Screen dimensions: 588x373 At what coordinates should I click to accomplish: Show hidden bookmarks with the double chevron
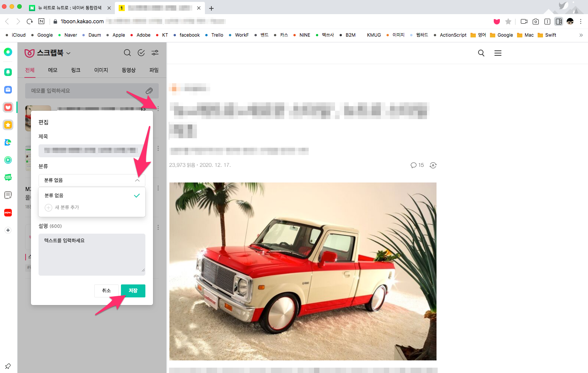581,35
